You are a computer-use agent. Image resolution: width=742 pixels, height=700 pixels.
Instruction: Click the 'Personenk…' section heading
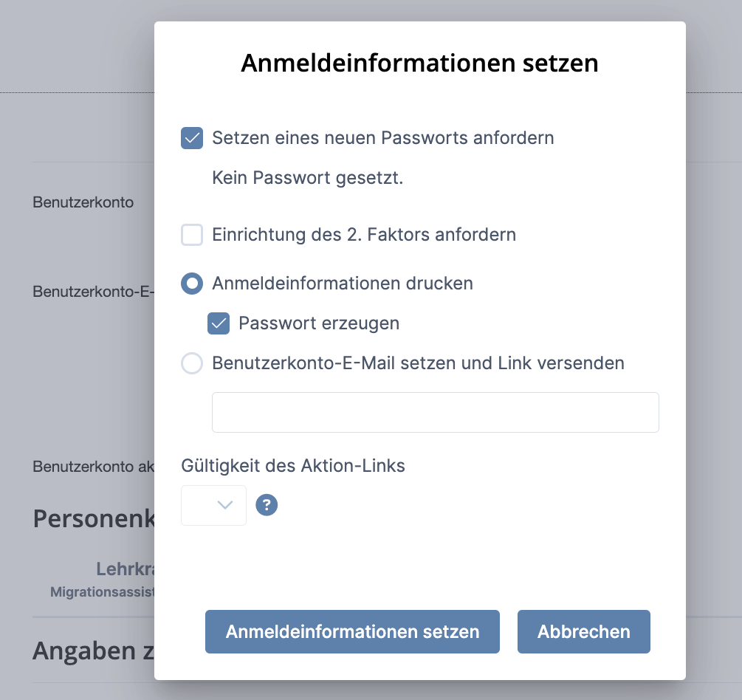click(93, 518)
